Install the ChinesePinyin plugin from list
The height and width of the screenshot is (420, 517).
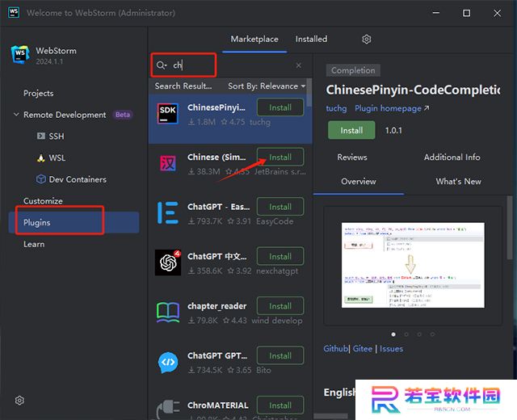click(280, 107)
